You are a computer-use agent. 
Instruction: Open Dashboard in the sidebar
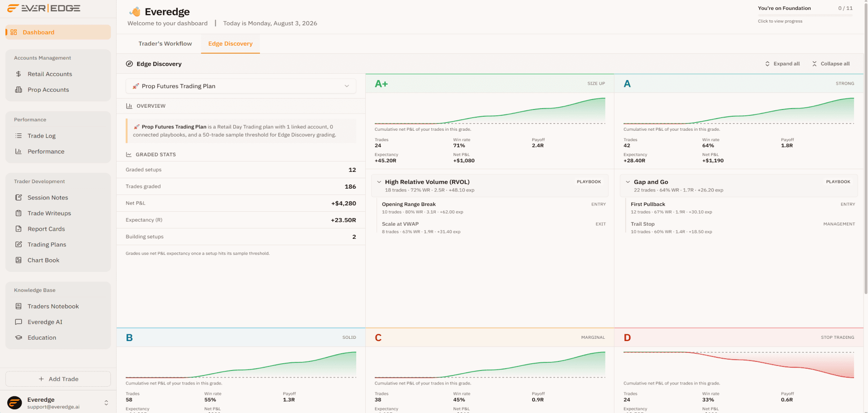click(58, 32)
